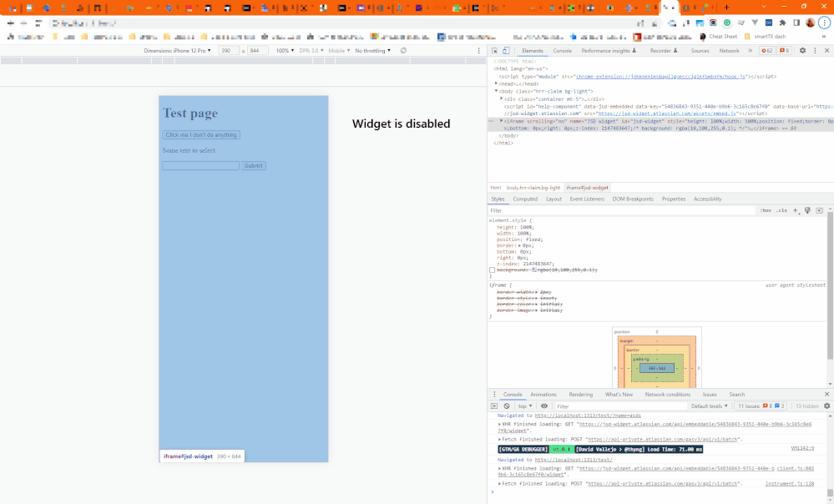This screenshot has height=504, width=834.
Task: Toggle the device toolbar icon in DevTools
Action: [506, 51]
